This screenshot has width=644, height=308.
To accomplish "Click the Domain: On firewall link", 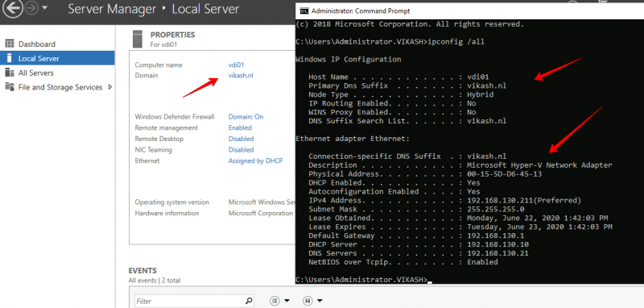I will pyautogui.click(x=246, y=117).
